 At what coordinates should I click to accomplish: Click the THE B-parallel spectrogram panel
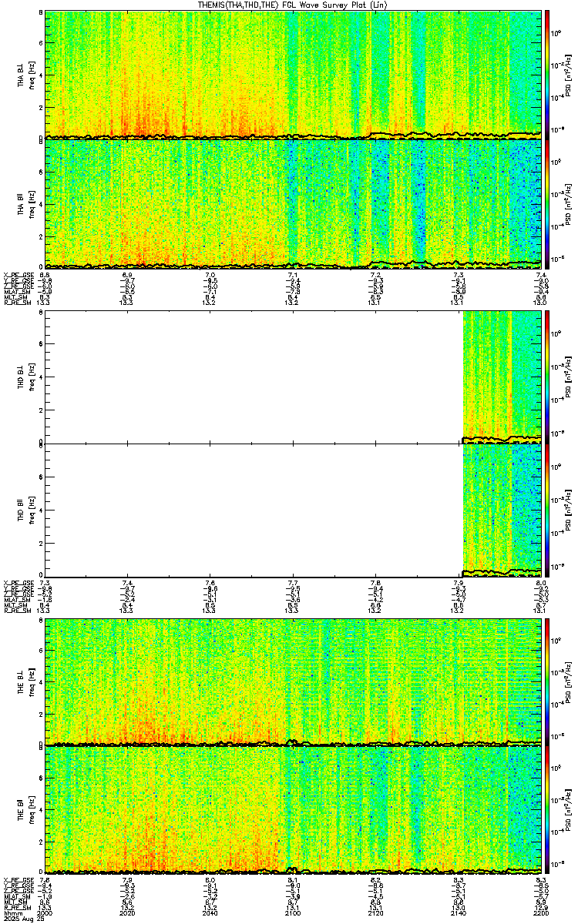coord(293,810)
